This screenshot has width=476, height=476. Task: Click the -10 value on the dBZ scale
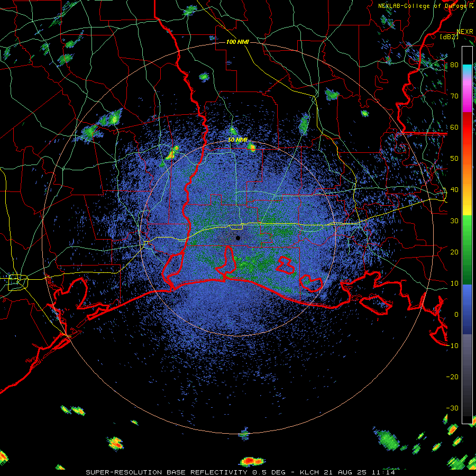(452, 346)
